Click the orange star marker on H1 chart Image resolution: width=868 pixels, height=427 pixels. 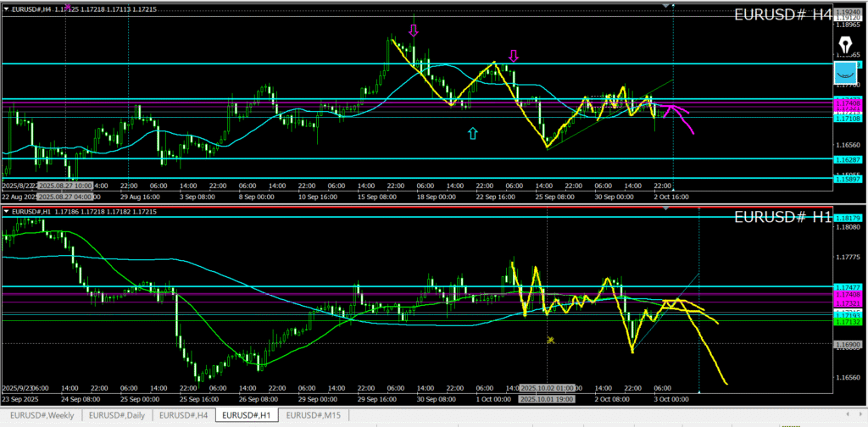click(550, 340)
